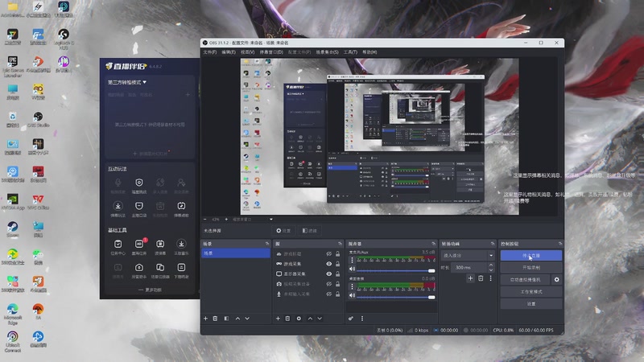Undock the 控制按钮 panel with header icon

559,244
